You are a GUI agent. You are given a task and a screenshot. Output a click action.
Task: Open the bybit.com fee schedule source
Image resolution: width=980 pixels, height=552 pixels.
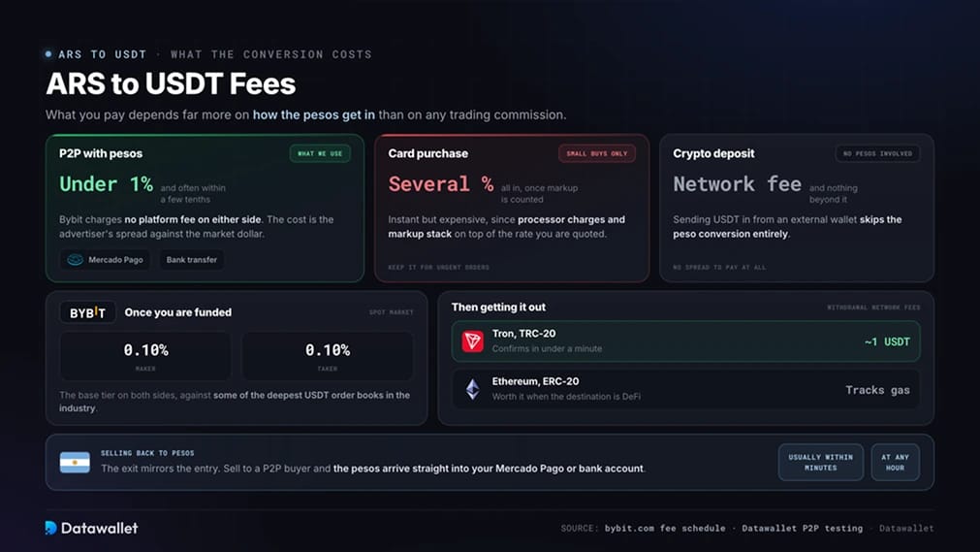pyautogui.click(x=665, y=528)
